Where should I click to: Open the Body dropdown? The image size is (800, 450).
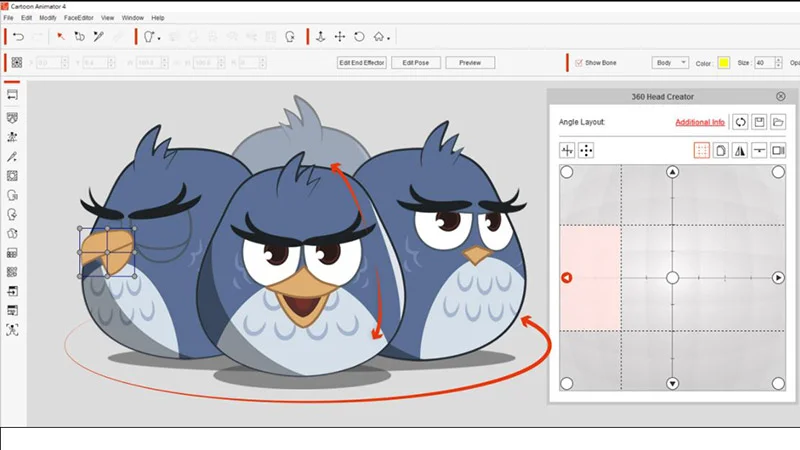point(670,63)
